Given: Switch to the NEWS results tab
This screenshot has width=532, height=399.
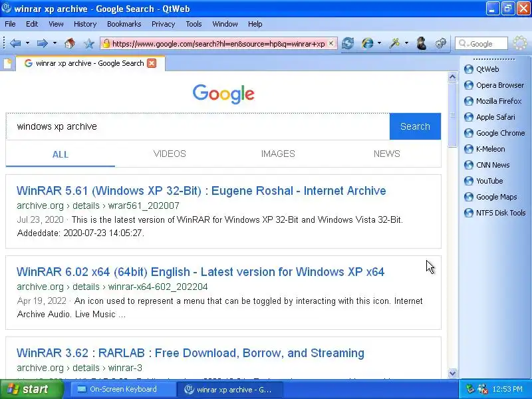Looking at the screenshot, I should (x=387, y=154).
